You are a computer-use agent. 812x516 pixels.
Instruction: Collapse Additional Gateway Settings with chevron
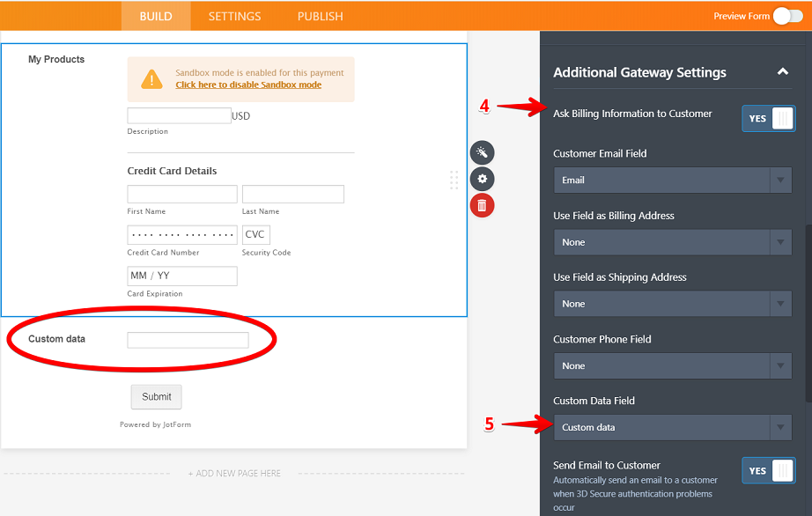(x=782, y=72)
